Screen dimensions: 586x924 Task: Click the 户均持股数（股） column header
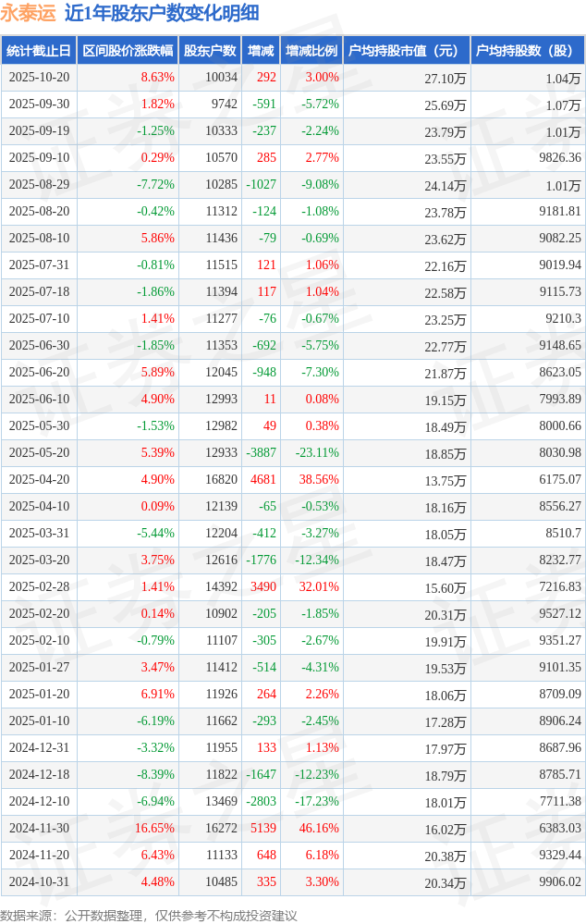pyautogui.click(x=528, y=51)
